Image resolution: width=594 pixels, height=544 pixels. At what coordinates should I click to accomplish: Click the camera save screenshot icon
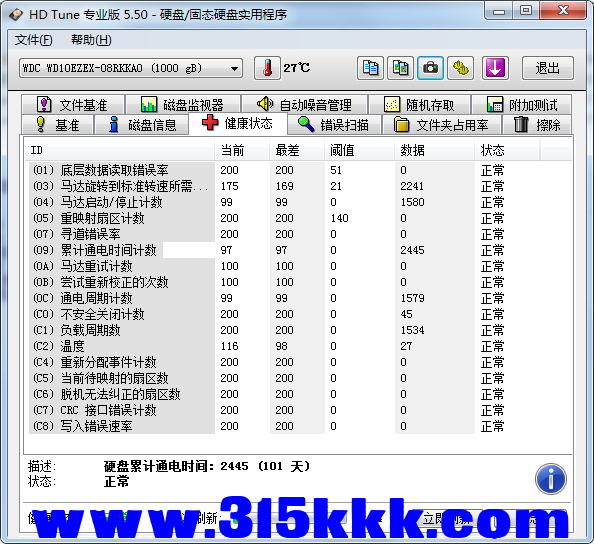[430, 68]
